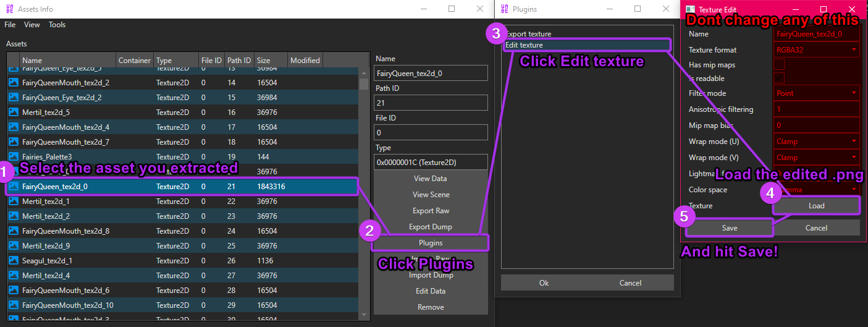Select the FairyQueen_tex2d_0 asset name
868x327 pixels.
[54, 186]
